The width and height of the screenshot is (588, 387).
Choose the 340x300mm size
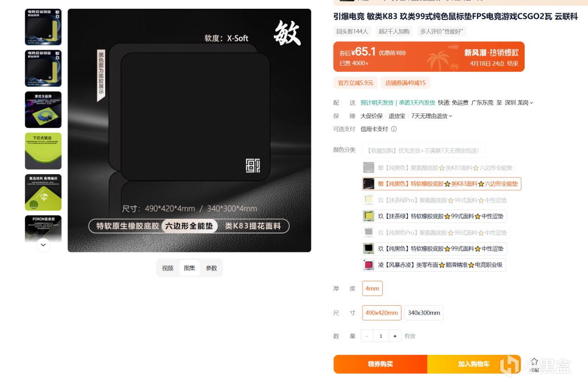coord(424,313)
